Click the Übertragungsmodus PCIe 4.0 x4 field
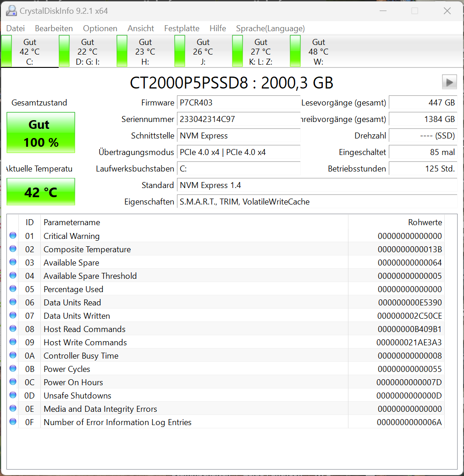The width and height of the screenshot is (464, 476). click(238, 152)
